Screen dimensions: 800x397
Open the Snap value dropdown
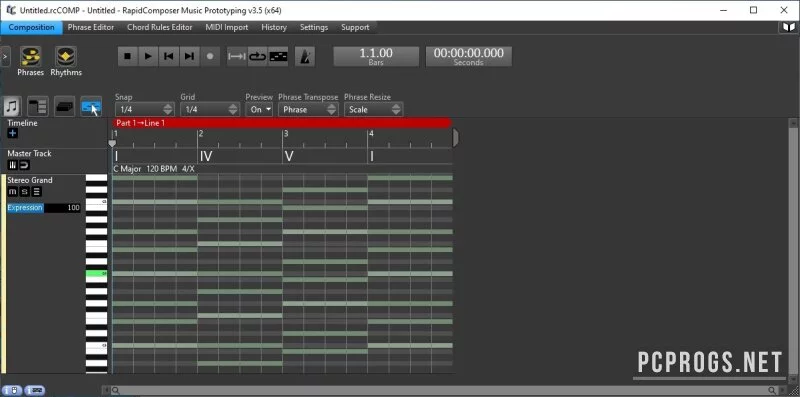144,109
